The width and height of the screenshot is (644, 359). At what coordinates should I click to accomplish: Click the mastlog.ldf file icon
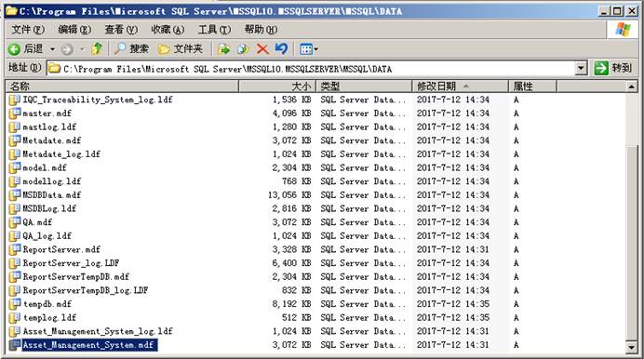point(15,126)
